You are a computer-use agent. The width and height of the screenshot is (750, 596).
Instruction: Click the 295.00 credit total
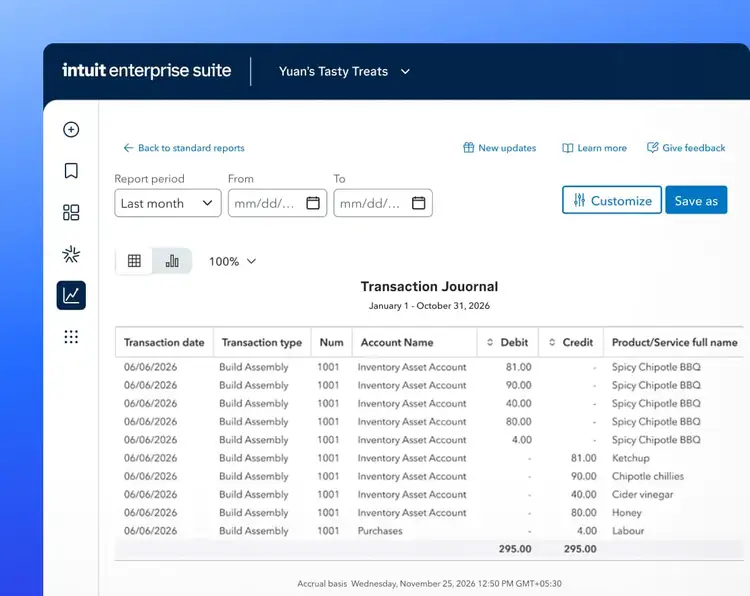click(x=580, y=549)
